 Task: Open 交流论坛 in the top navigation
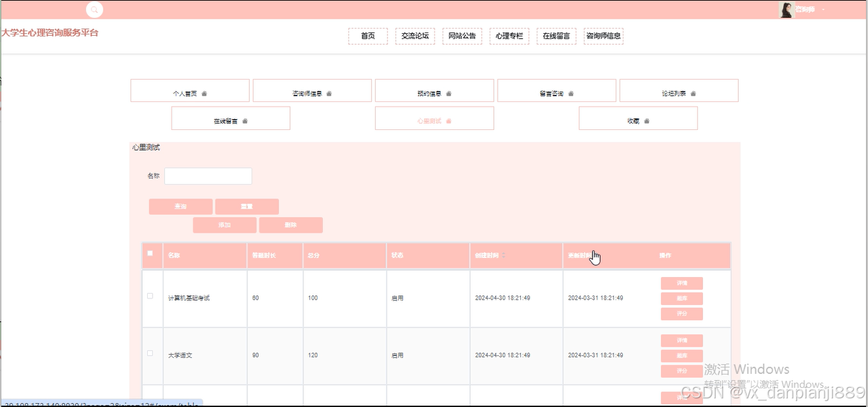coord(415,36)
